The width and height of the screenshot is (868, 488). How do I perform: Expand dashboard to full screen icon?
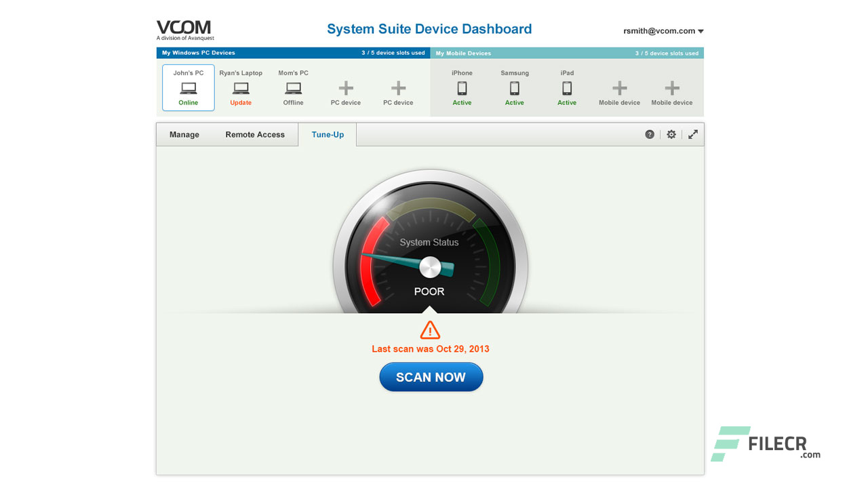pos(693,134)
